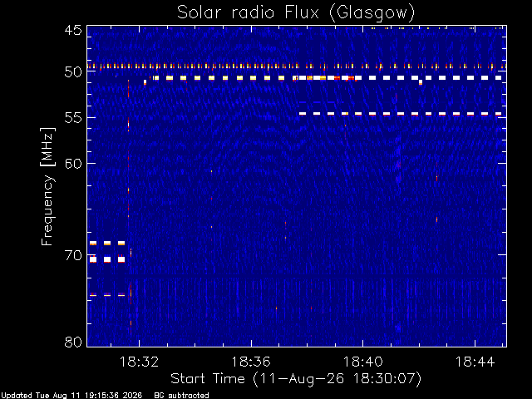The image size is (532, 399).
Task: Click the 18:40 time axis label
Action: point(363,362)
